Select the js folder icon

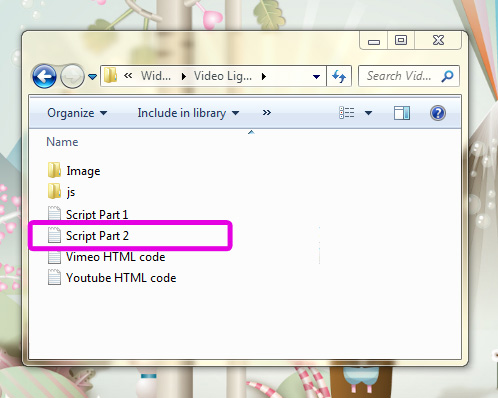(x=54, y=191)
